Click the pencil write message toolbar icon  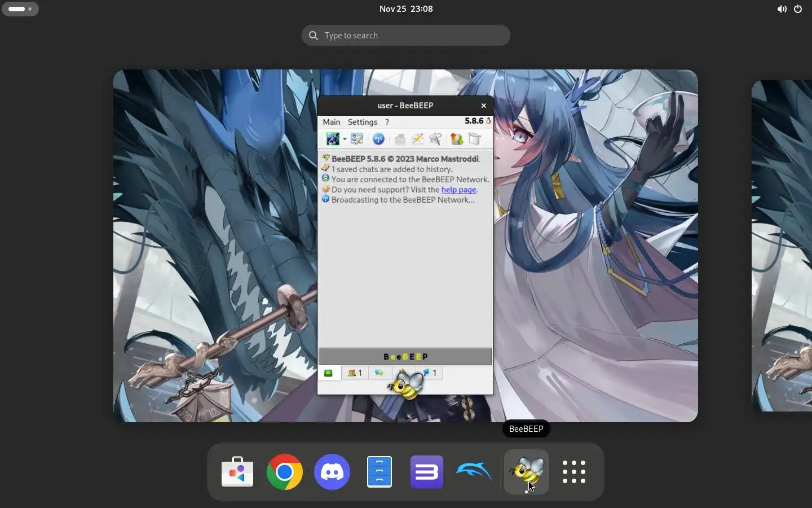pyautogui.click(x=418, y=139)
